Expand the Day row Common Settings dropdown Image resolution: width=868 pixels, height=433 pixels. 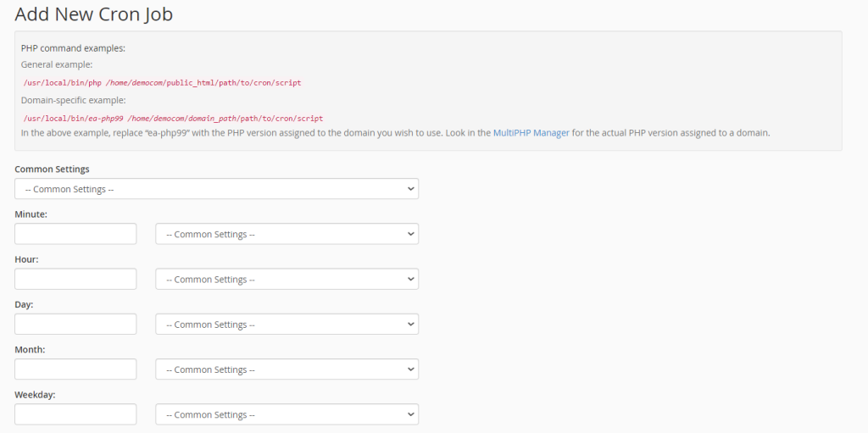(x=287, y=325)
